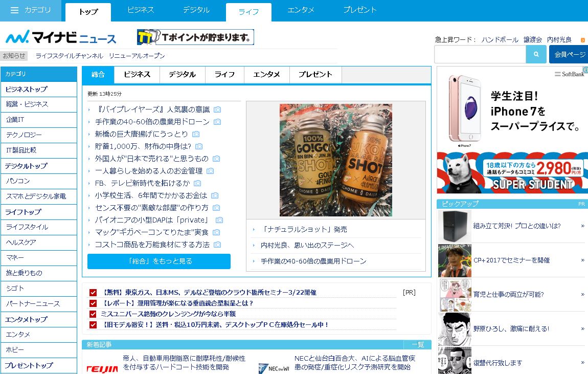
Task: Open sidebar 企業IT category
Action: coord(39,120)
